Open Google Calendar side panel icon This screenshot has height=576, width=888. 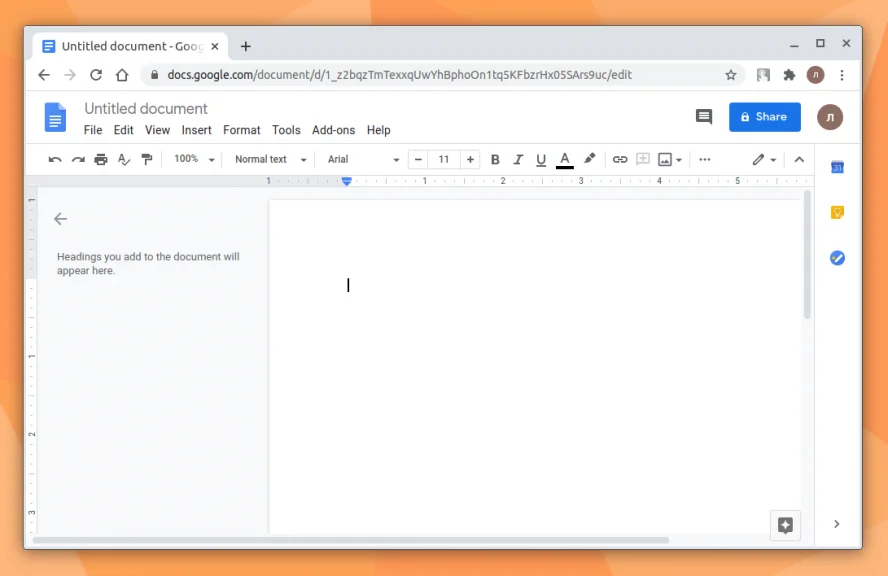(837, 167)
